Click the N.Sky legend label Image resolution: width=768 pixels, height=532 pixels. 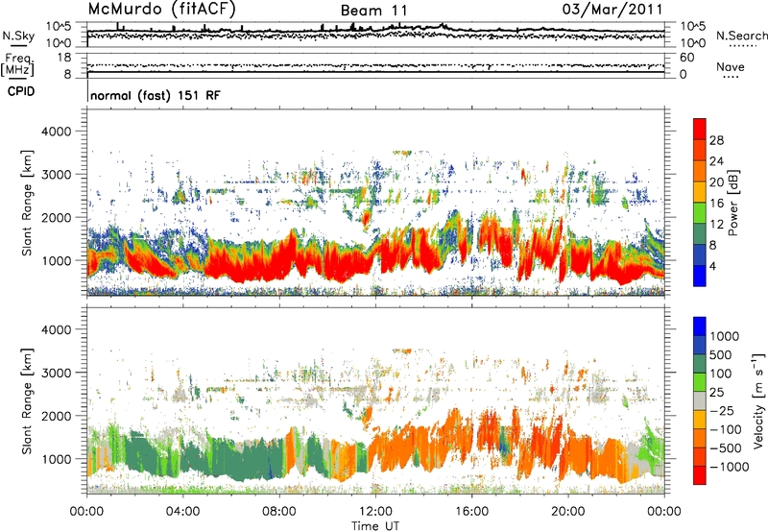pos(18,36)
